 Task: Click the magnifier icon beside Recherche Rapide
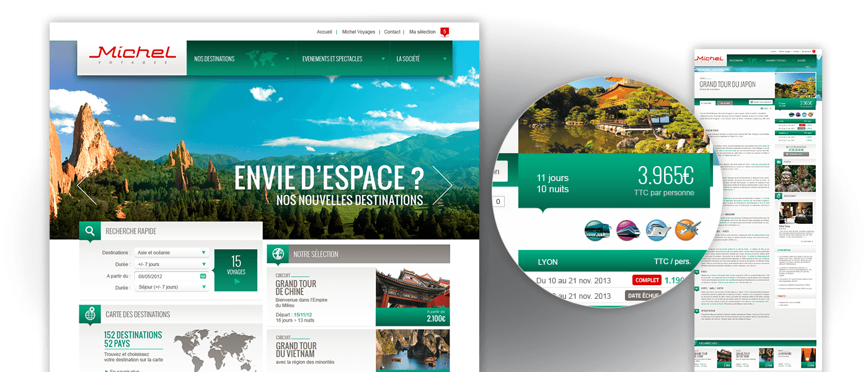[91, 231]
